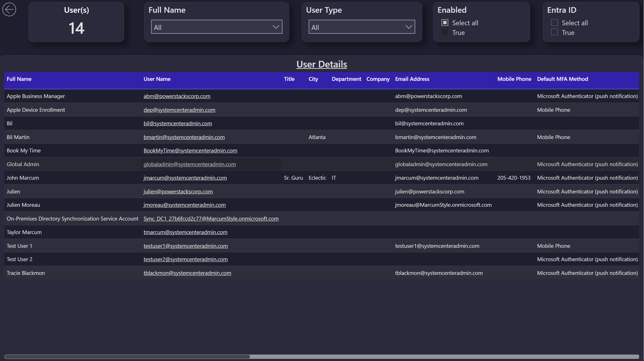Screen dimensions: 644x361
Task: Toggle Entra ID Select all checkbox
Action: click(554, 22)
